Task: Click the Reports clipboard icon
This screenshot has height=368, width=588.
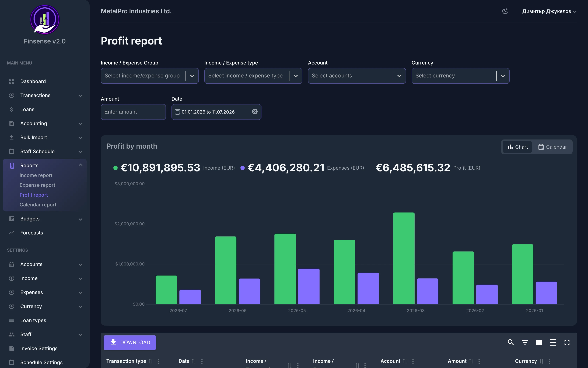Action: tap(12, 165)
